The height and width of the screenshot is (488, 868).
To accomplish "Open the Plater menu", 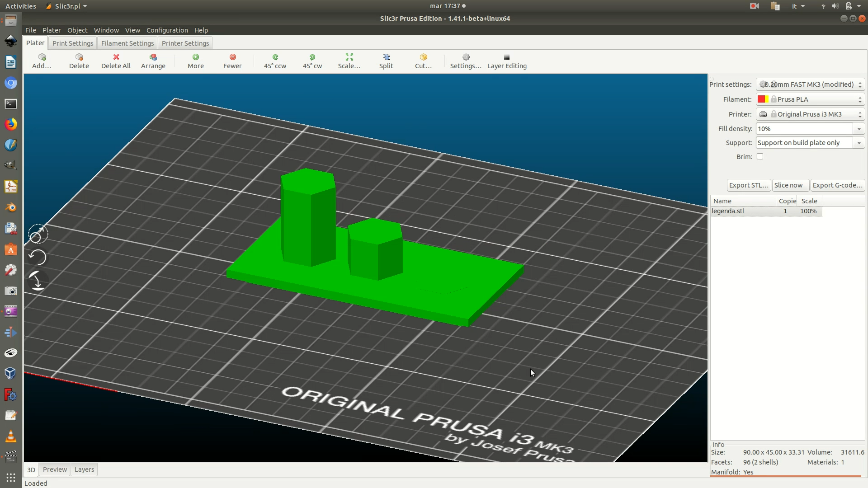I will click(x=52, y=30).
